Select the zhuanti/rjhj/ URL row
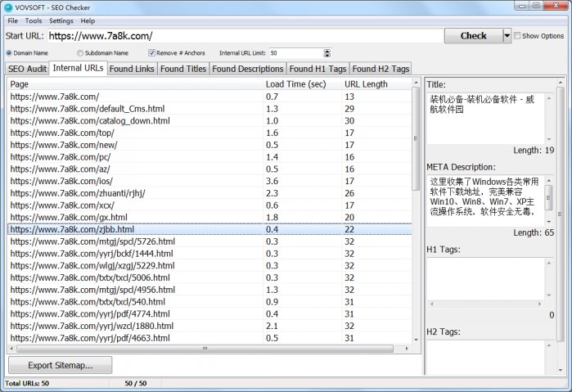The width and height of the screenshot is (572, 392). pos(209,193)
